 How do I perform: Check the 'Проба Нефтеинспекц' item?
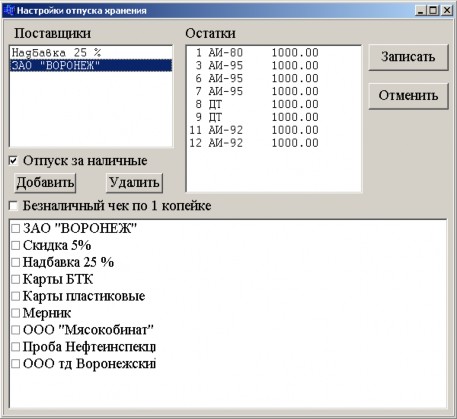pyautogui.click(x=16, y=347)
